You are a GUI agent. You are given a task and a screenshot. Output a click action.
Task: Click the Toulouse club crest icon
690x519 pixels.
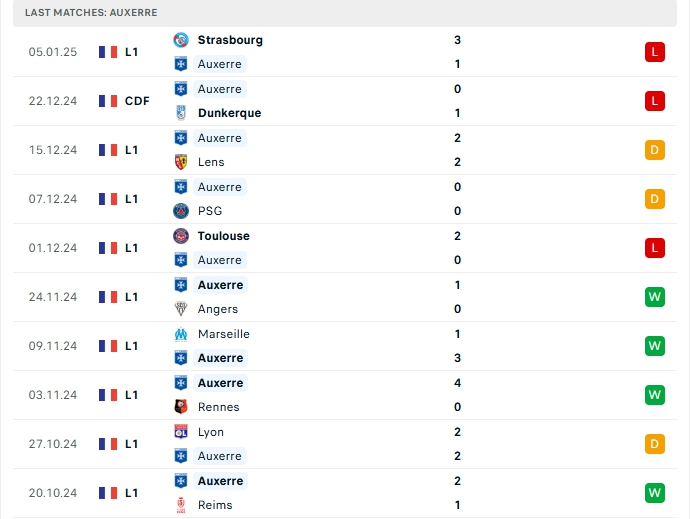[x=181, y=236]
